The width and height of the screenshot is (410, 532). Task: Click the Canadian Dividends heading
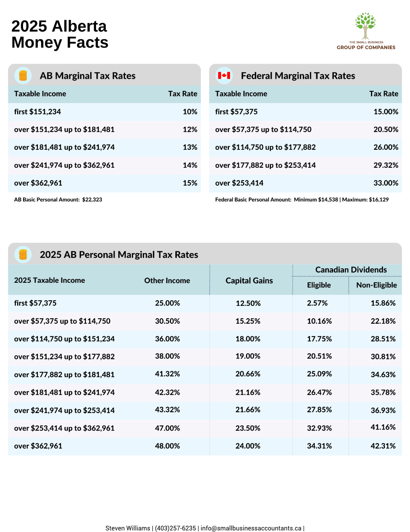coord(351,270)
